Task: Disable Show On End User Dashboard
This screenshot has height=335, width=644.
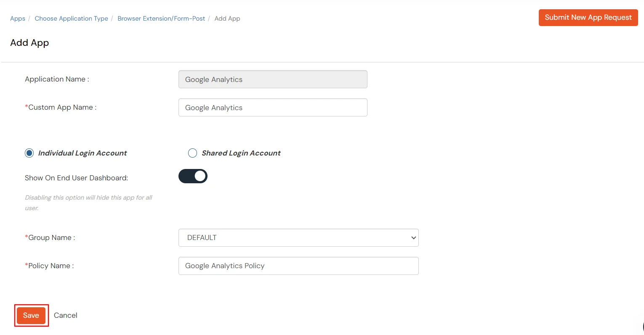Action: pyautogui.click(x=193, y=176)
